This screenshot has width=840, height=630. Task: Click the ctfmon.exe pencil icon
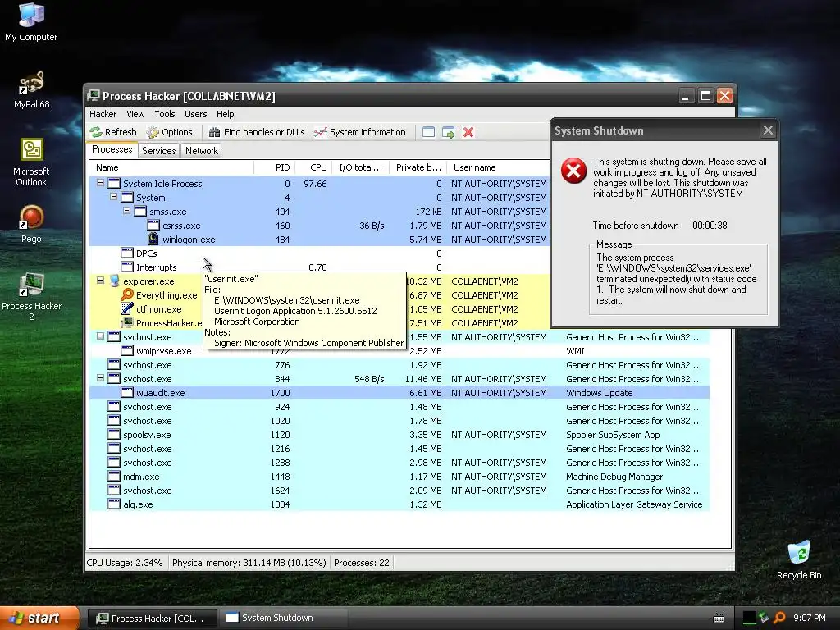tap(127, 308)
